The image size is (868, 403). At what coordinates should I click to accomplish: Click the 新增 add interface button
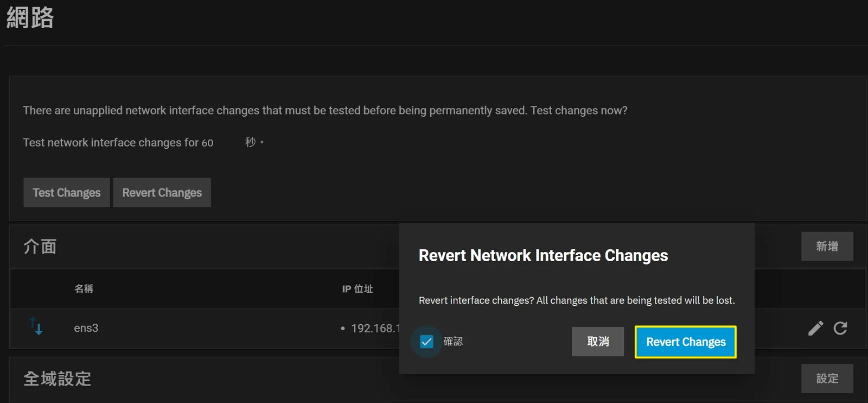click(827, 247)
